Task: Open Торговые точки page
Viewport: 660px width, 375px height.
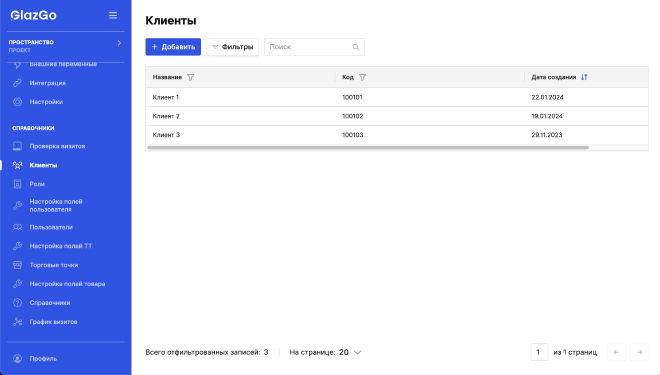Action: click(x=54, y=265)
